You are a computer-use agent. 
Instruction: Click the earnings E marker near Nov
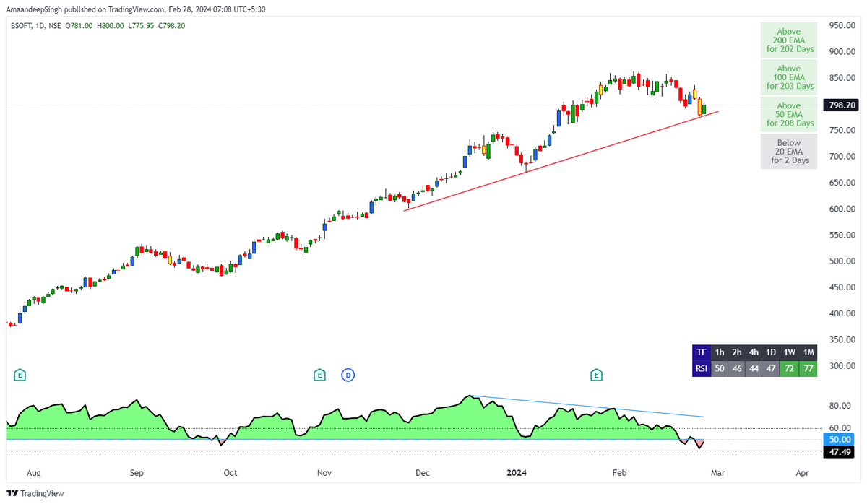pyautogui.click(x=319, y=375)
